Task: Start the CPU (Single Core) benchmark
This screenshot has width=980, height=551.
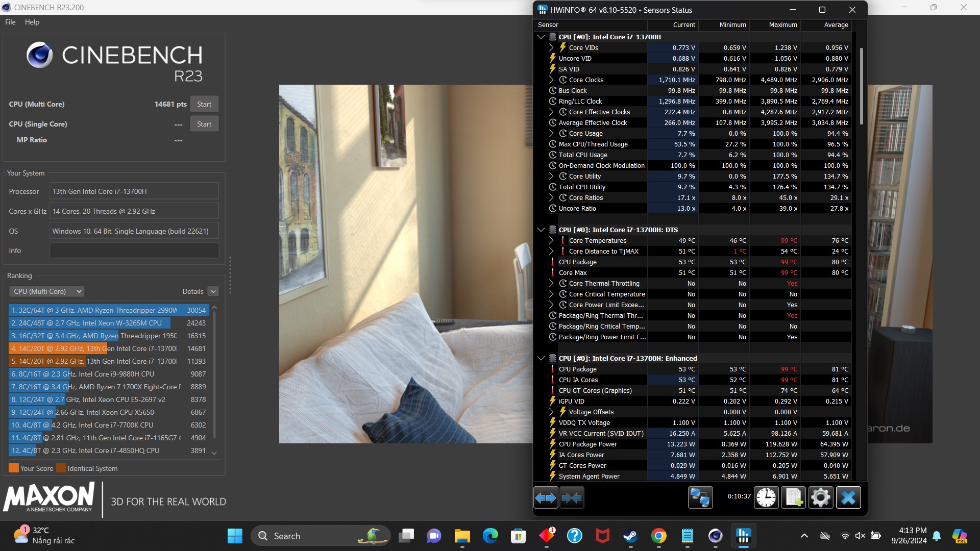Action: [204, 124]
